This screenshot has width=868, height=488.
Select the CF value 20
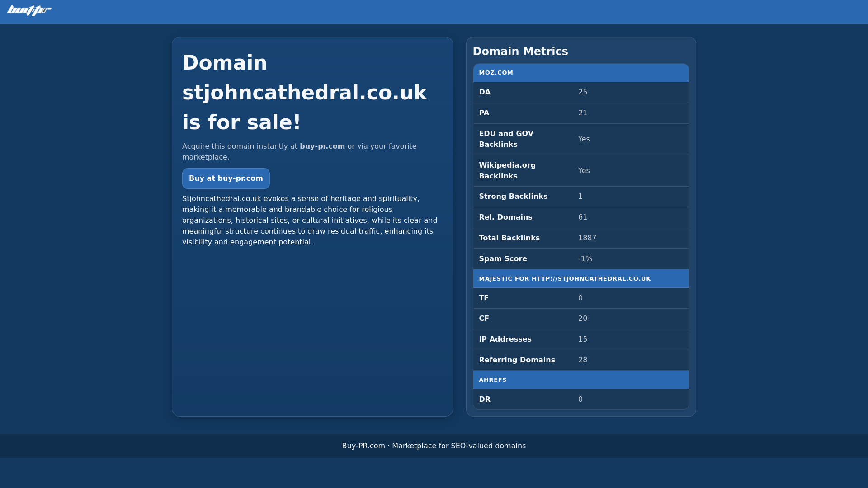583,319
